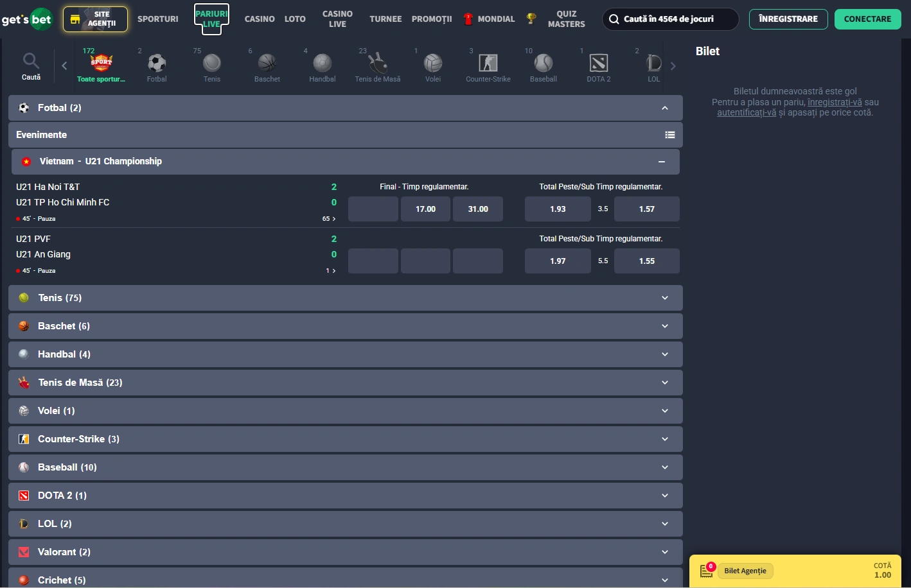This screenshot has width=911, height=588.
Task: Select Baschet icon in sports carousel
Action: point(267,63)
